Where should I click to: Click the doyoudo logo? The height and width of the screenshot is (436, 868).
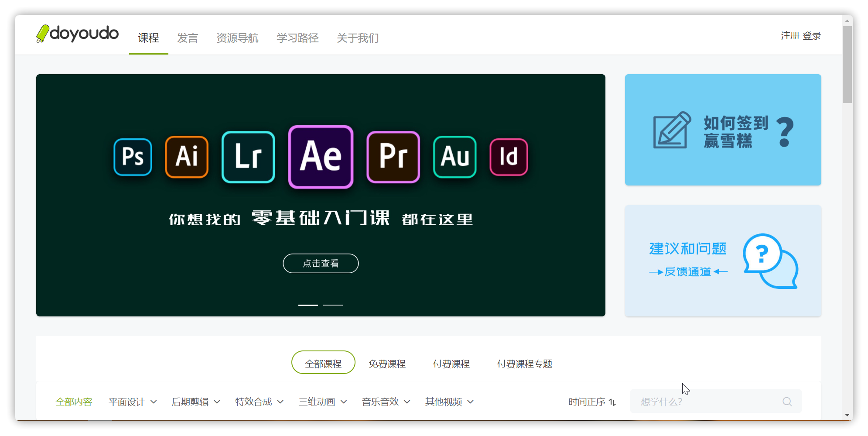(77, 34)
